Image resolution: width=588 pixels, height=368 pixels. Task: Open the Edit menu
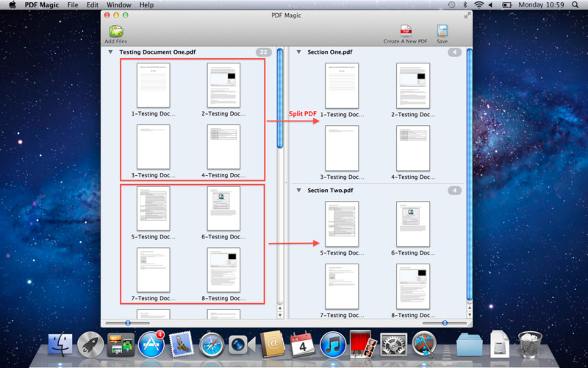click(x=93, y=5)
